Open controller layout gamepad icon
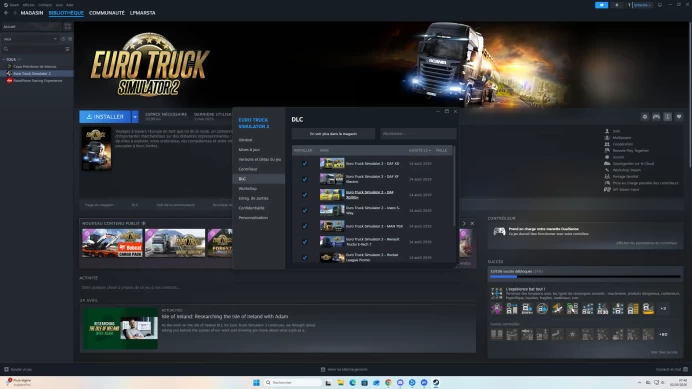 656,117
